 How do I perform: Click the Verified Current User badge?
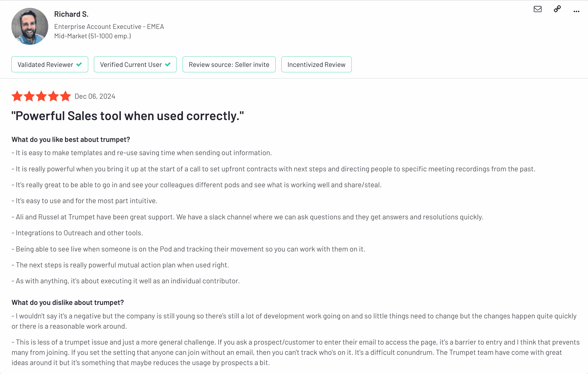pyautogui.click(x=135, y=64)
